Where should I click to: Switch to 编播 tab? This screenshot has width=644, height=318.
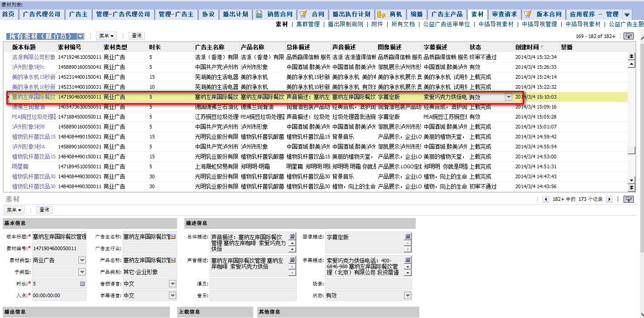[x=417, y=14]
